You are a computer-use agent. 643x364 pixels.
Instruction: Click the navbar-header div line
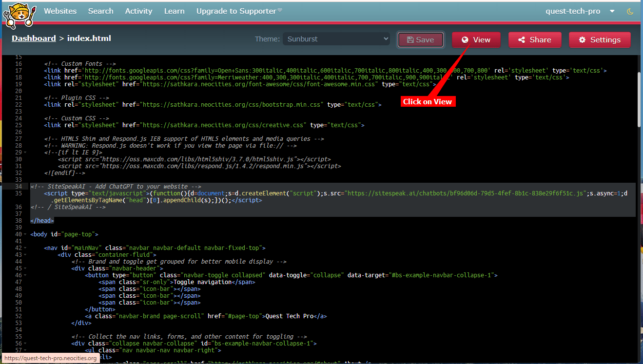117,268
